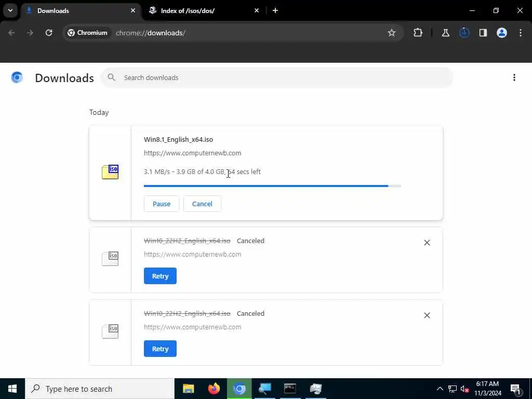Open Firefox from taskbar
This screenshot has width=532, height=399.
pyautogui.click(x=214, y=389)
